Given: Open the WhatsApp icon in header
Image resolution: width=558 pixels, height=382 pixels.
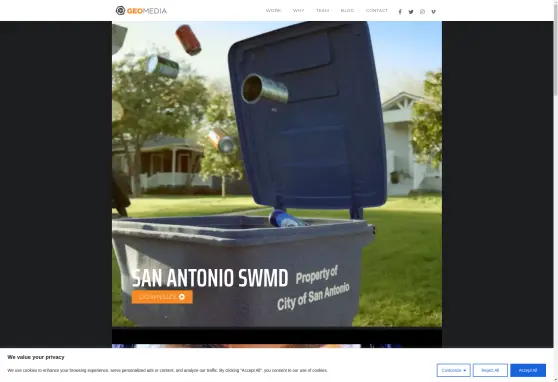Looking at the screenshot, I should [x=422, y=12].
